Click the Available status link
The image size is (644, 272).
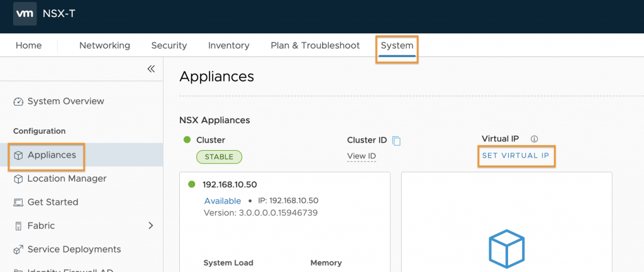223,201
